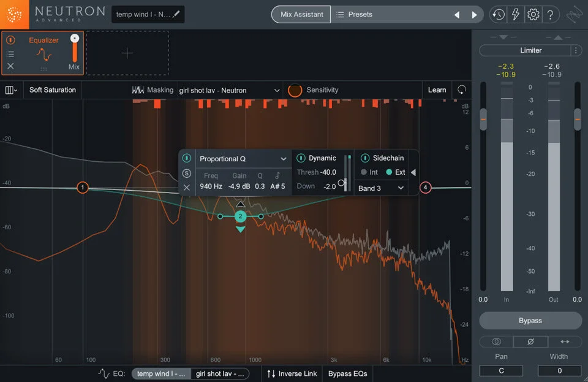Edit the 0.3 Q value
The width and height of the screenshot is (588, 382).
(x=260, y=186)
